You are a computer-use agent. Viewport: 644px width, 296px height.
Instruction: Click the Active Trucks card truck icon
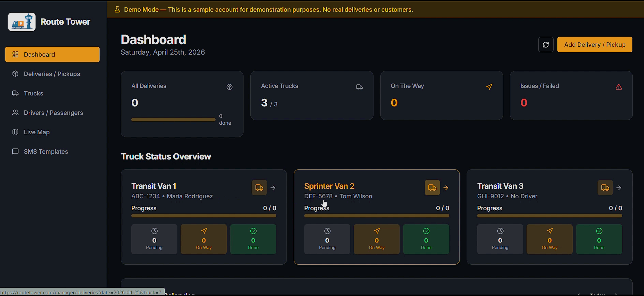pos(359,87)
